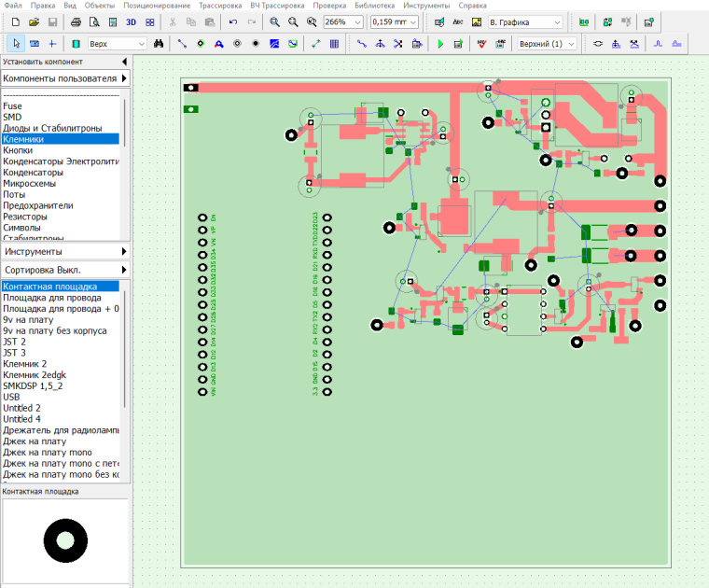Click the unroute crossed-arrows icon
Viewport: 709px width, 588px height.
click(x=398, y=44)
